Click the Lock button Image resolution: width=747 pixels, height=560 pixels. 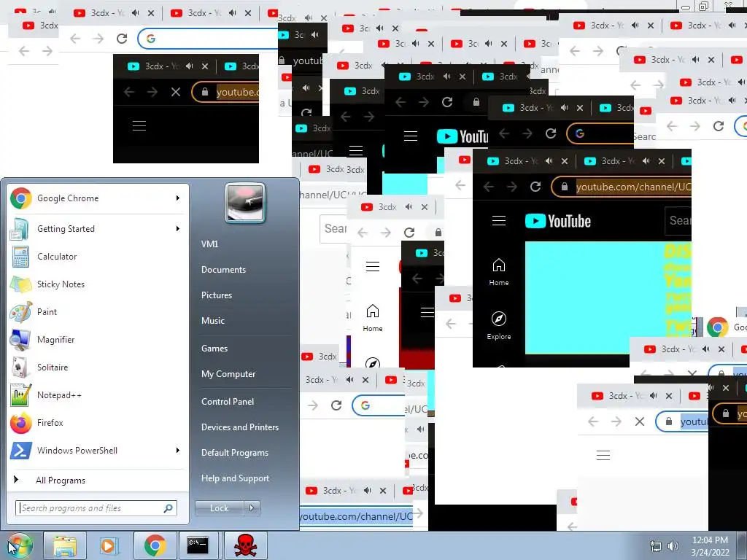pos(220,508)
